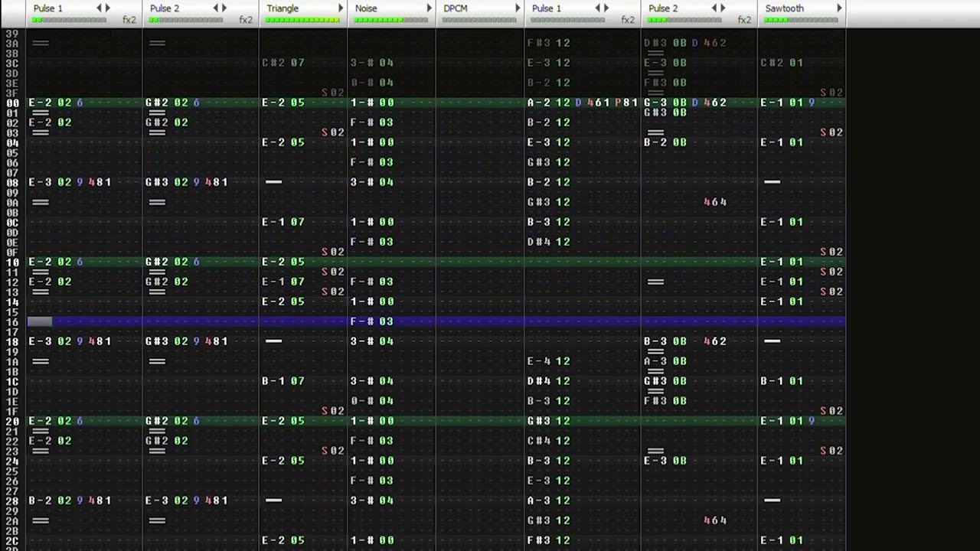980x551 pixels.
Task: Expand effect columns on expansion Pulse 1 right arrow
Action: 606,8
